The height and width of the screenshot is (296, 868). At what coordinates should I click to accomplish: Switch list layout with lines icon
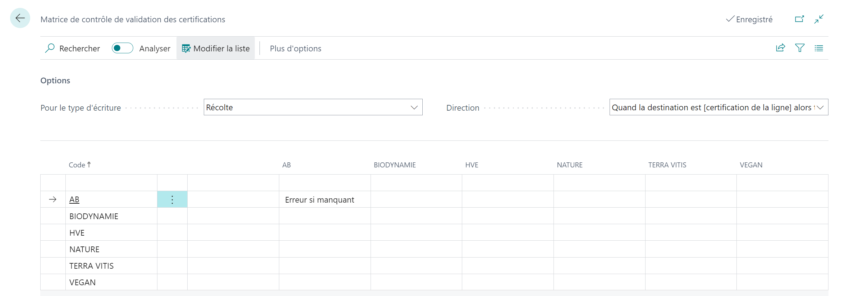tap(819, 48)
